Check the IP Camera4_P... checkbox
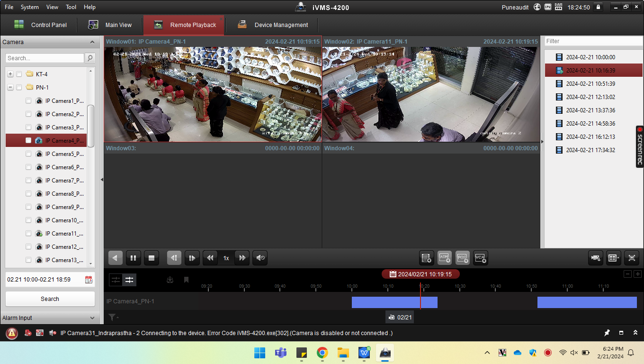The width and height of the screenshot is (644, 364). click(28, 141)
